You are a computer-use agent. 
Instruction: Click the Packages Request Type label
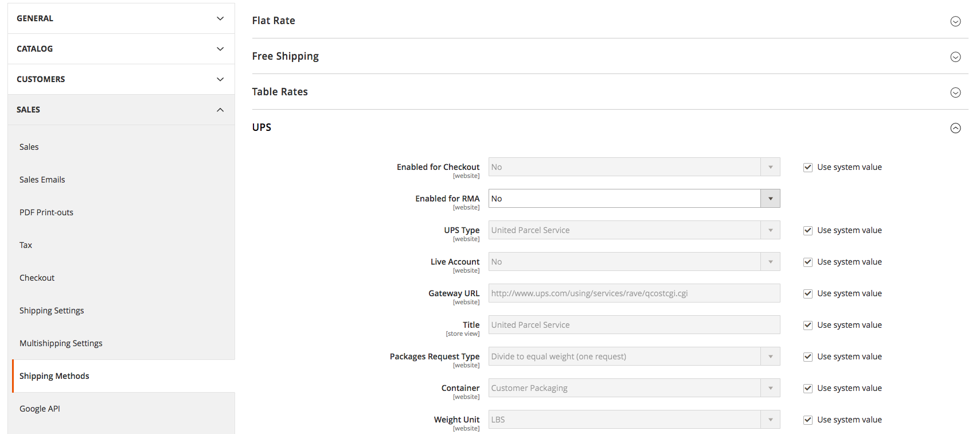point(435,356)
